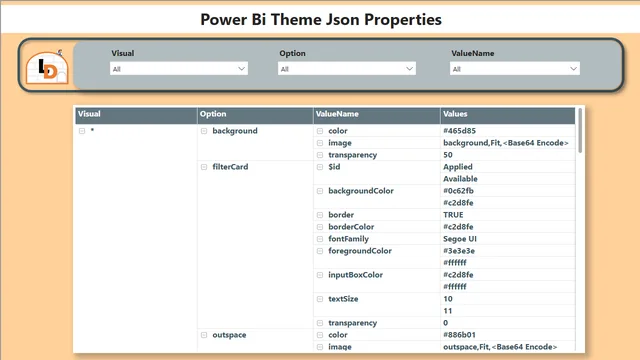Select the outspace,Fit,<Base64 Encode> value
The image size is (640, 360).
coord(508,347)
